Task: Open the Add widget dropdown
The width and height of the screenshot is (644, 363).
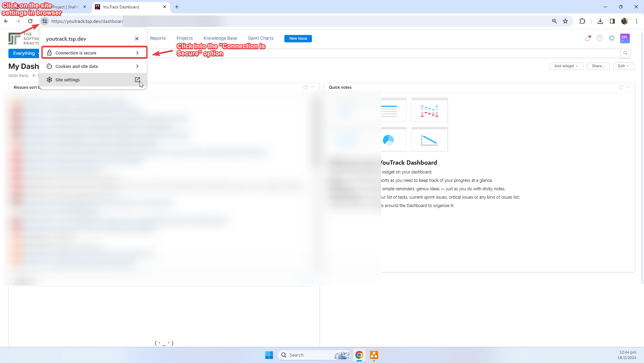Action: click(566, 66)
